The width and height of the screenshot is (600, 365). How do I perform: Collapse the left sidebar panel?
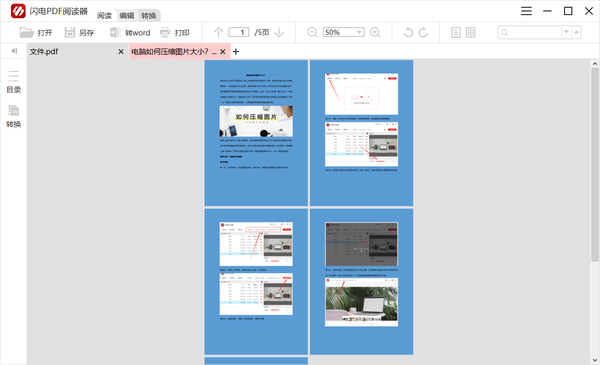(x=14, y=51)
